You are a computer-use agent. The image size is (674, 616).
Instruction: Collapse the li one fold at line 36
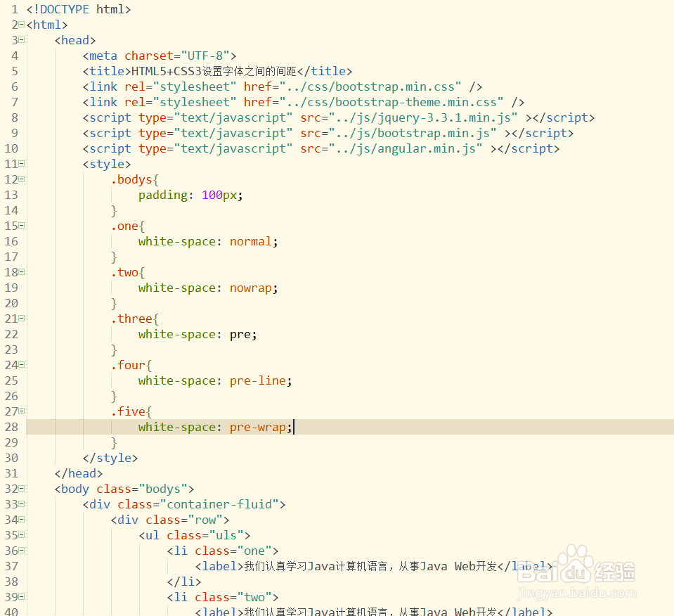point(22,551)
